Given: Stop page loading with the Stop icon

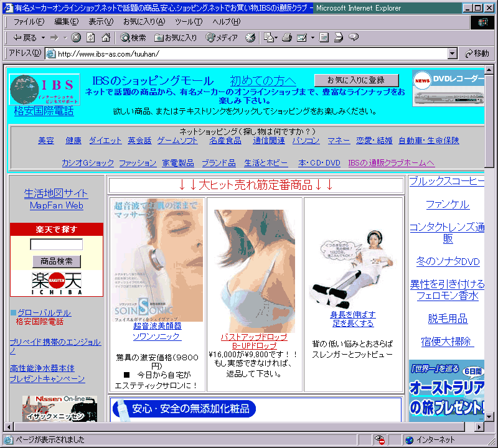Looking at the screenshot, I should [x=75, y=37].
